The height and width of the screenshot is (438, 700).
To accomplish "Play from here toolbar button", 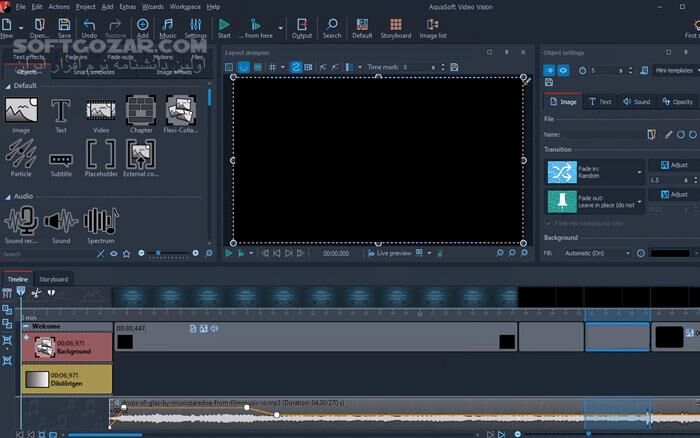I will (256, 28).
